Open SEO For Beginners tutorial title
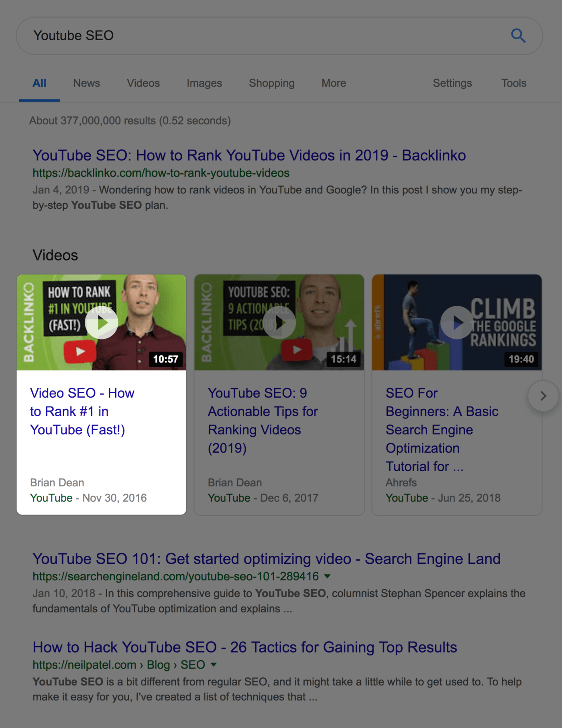 click(x=442, y=429)
